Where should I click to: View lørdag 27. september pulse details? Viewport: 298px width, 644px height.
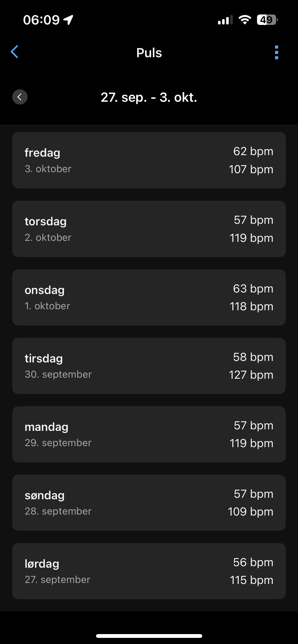coord(149,571)
